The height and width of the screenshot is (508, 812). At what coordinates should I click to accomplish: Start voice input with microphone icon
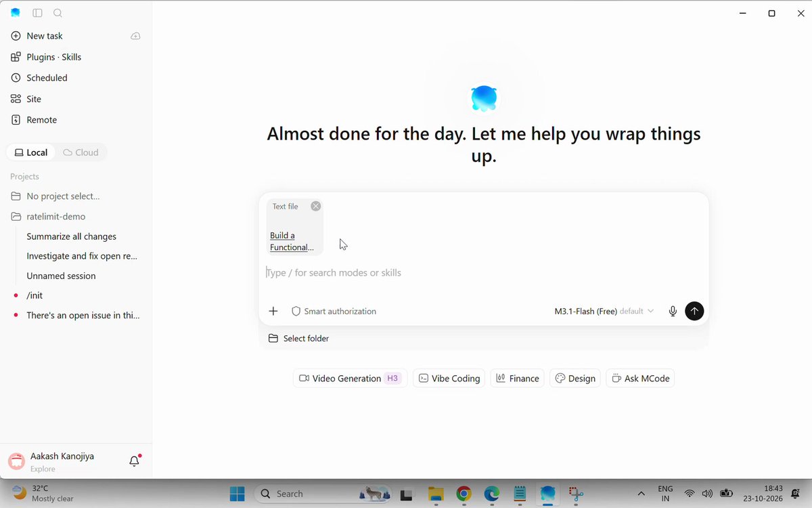click(673, 312)
